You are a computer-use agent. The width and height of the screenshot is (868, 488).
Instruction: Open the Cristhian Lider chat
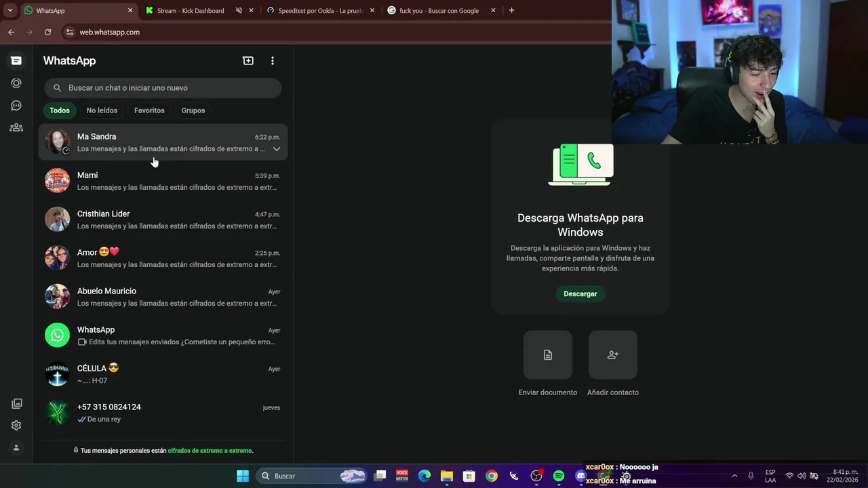pos(163,220)
